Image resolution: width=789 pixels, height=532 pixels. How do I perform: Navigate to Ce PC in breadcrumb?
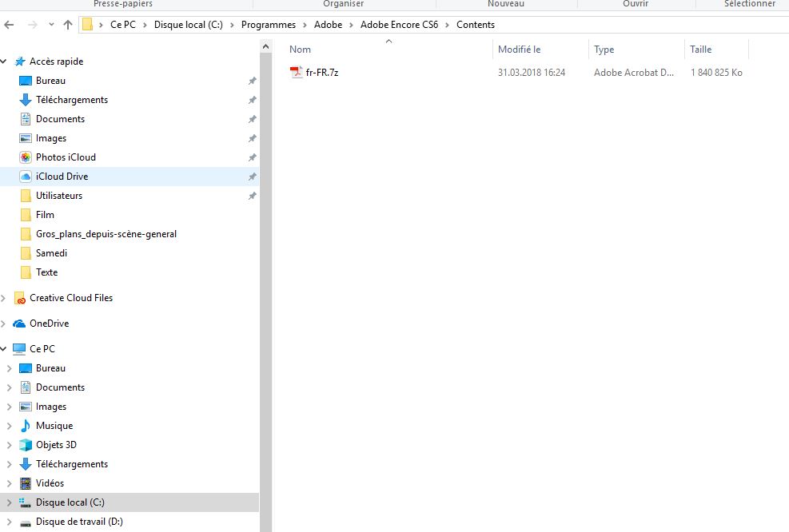pos(123,25)
